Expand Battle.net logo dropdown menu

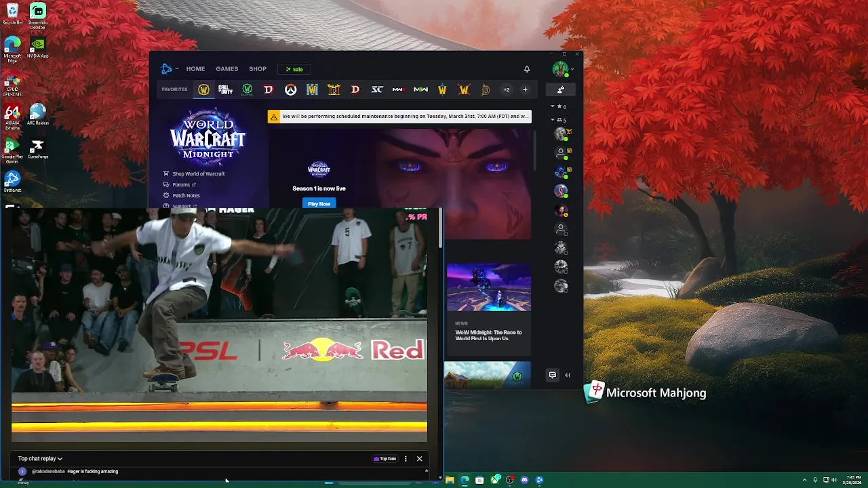pos(177,69)
